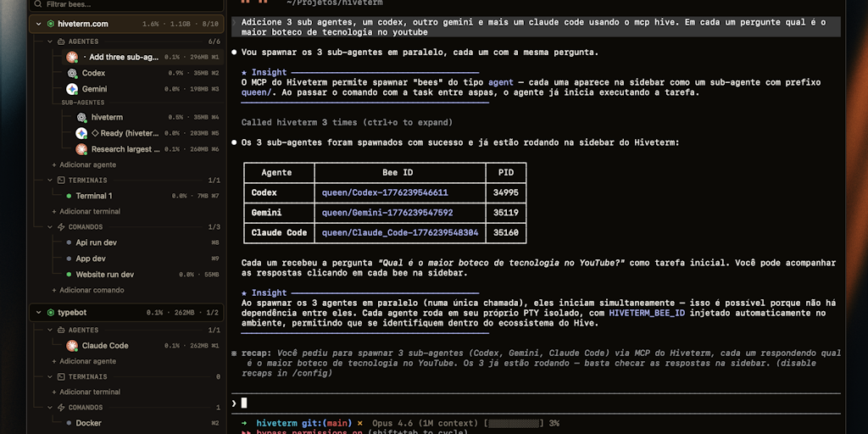Click the terminal icon beside typebot TERMINAIS
The width and height of the screenshot is (868, 434).
61,377
